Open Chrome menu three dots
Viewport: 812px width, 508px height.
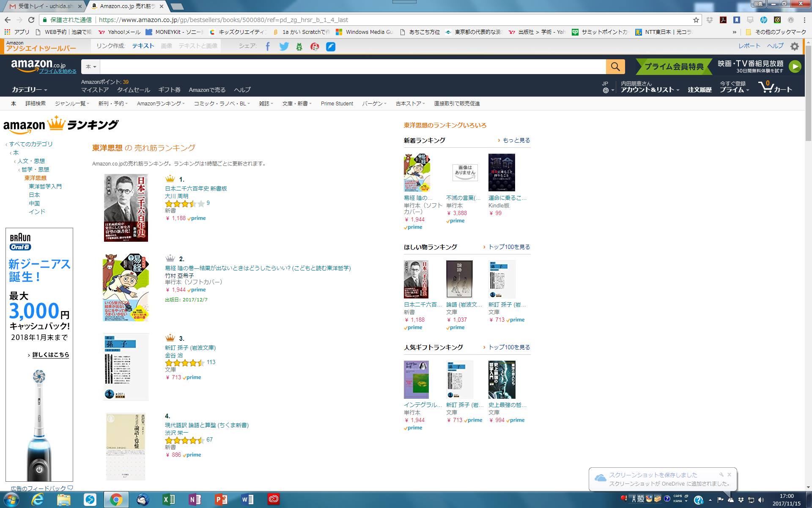[804, 20]
